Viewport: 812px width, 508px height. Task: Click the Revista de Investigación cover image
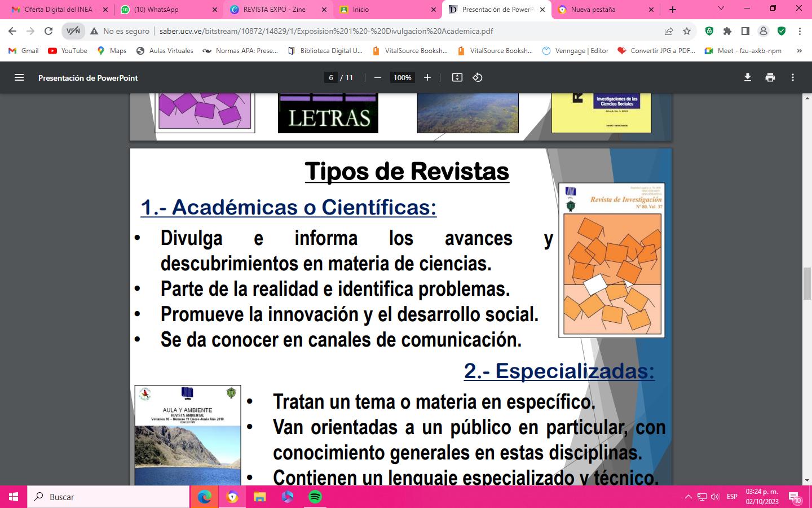612,260
